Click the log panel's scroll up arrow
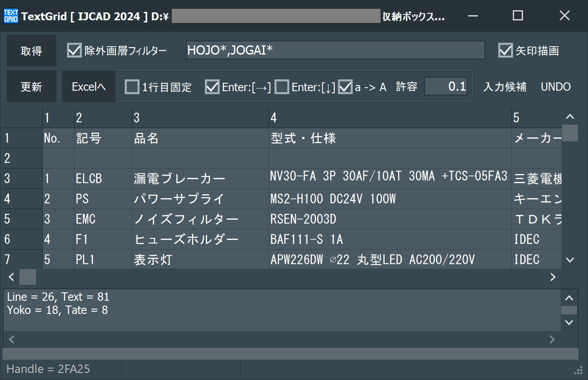Viewport: 588px width, 380px height. click(569, 298)
